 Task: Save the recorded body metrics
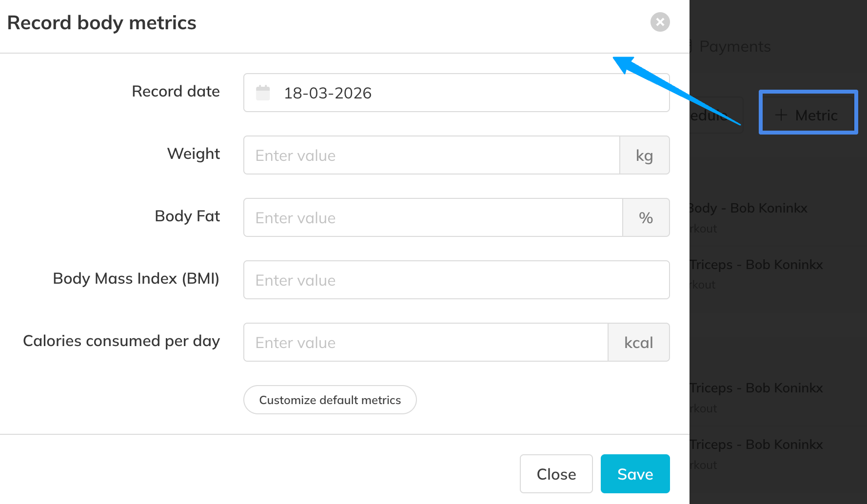click(635, 474)
